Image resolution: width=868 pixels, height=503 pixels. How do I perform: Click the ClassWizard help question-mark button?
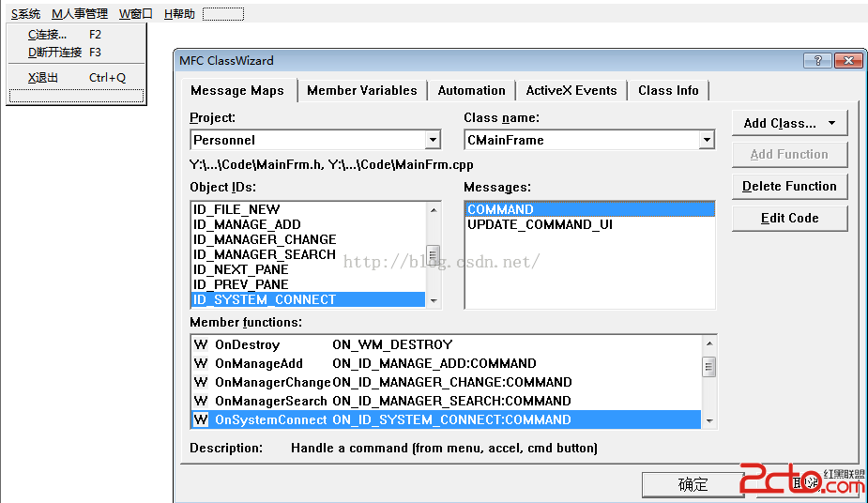point(817,60)
